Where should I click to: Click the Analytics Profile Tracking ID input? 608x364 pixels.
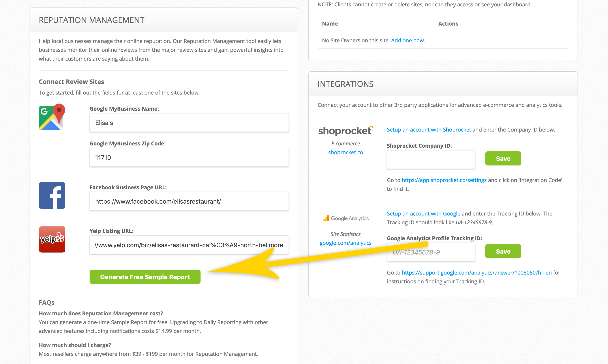tap(431, 252)
